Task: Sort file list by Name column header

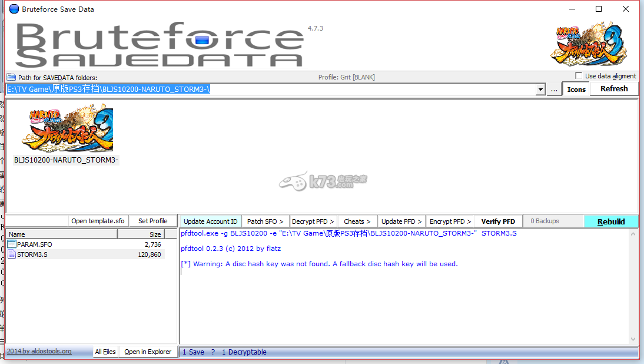Action: (x=62, y=234)
